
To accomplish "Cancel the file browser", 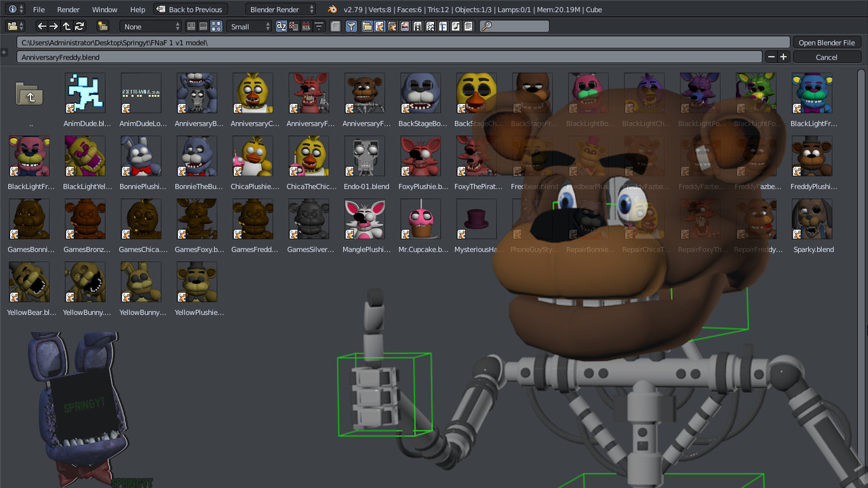I will click(827, 57).
